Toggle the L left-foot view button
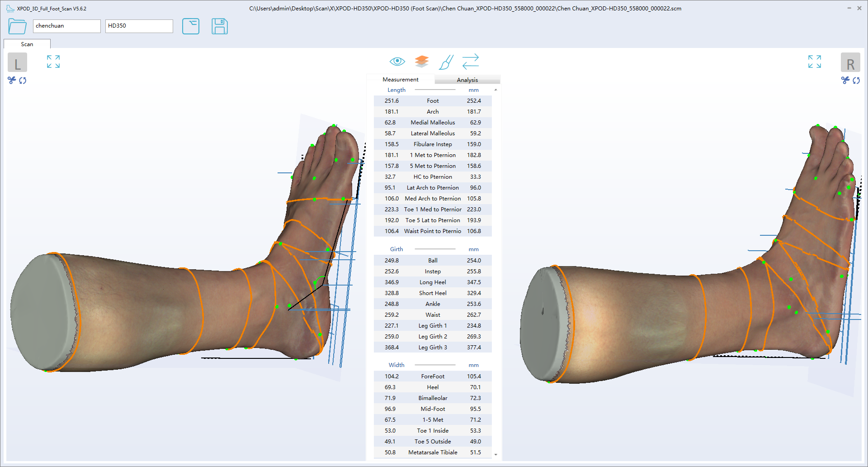The height and width of the screenshot is (467, 868). (x=17, y=62)
